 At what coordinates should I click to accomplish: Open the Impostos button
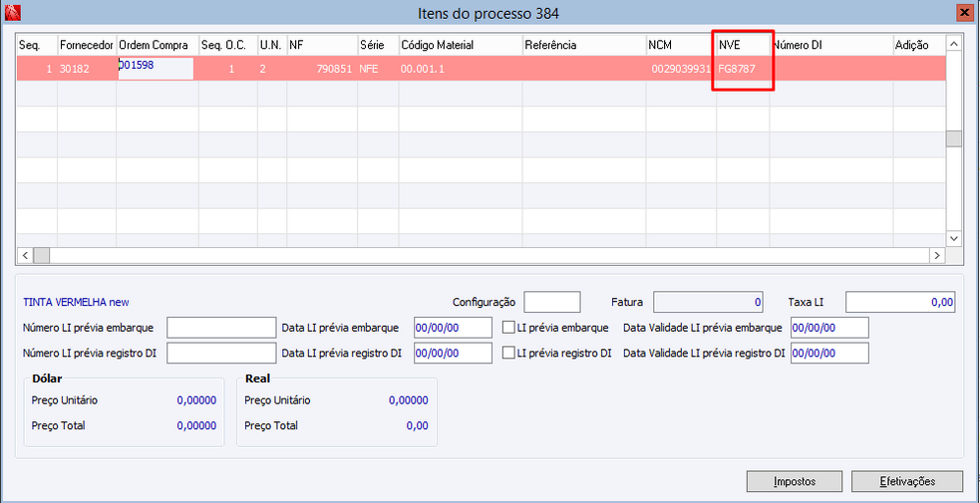[x=795, y=481]
